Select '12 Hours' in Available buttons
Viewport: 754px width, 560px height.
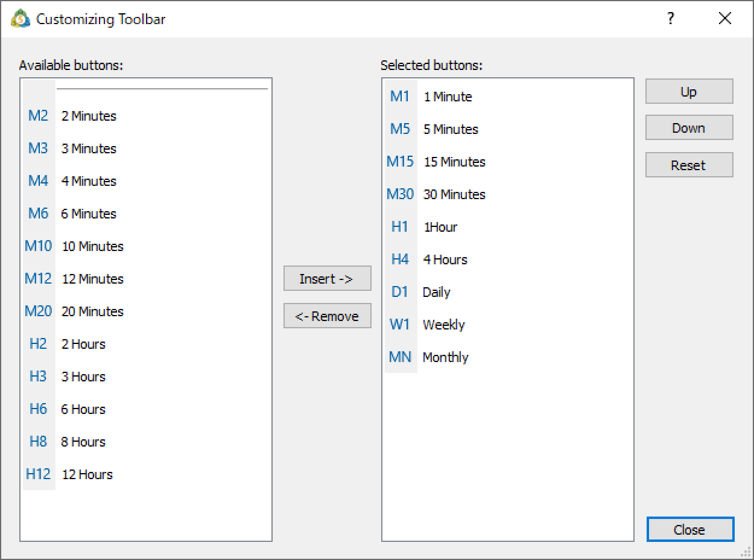87,474
